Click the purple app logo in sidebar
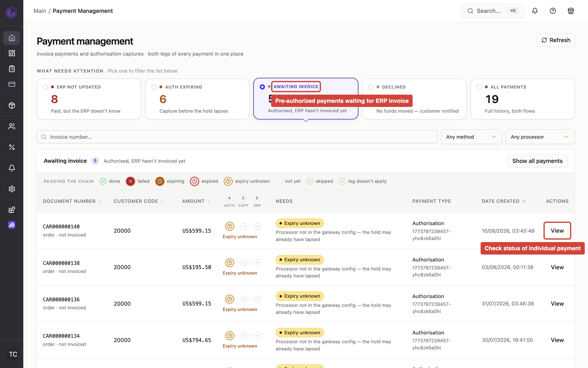Image resolution: width=588 pixels, height=368 pixels. 11,13
